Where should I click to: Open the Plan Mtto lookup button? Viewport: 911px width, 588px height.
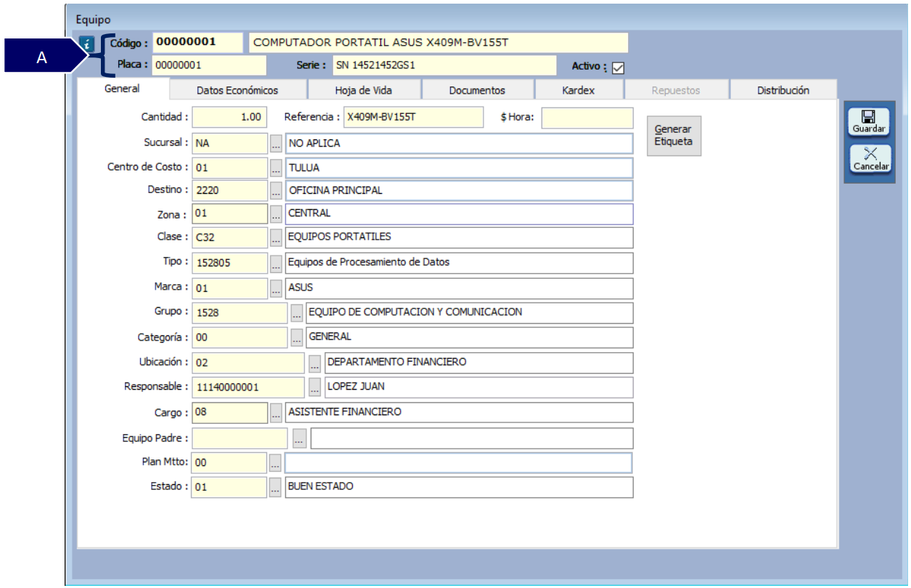point(275,462)
